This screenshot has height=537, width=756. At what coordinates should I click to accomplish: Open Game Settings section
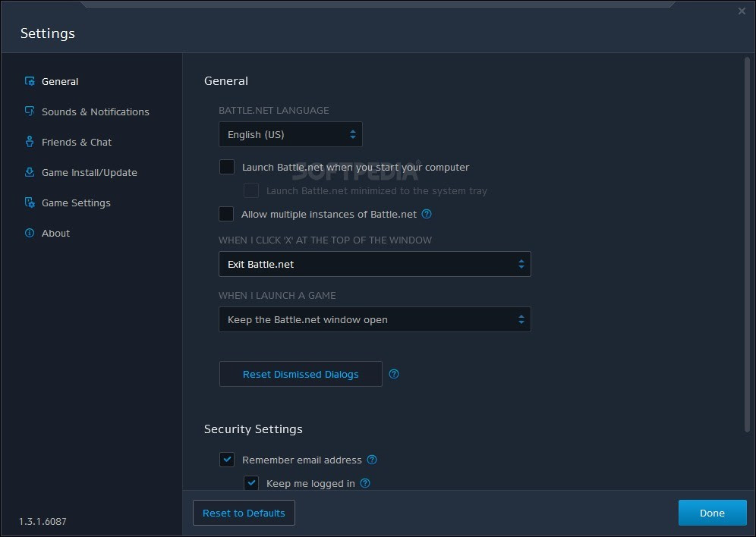(x=76, y=203)
